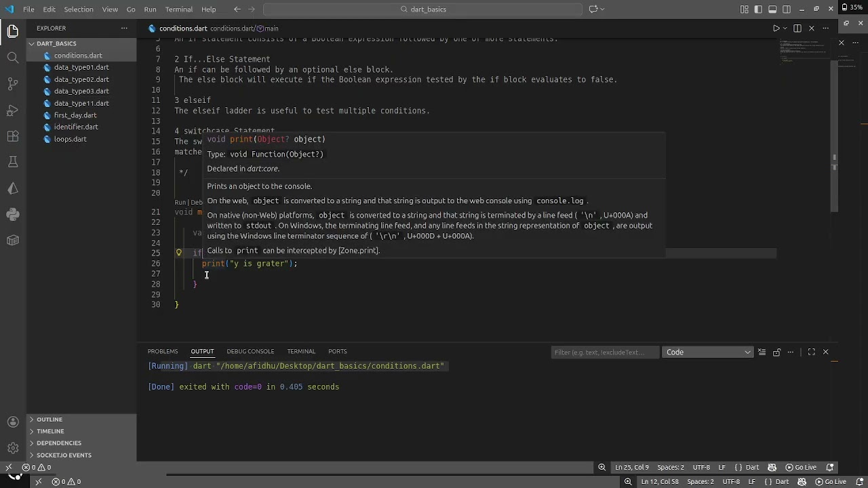
Task: Click the Ln 12, Col 58 status item
Action: [x=660, y=482]
